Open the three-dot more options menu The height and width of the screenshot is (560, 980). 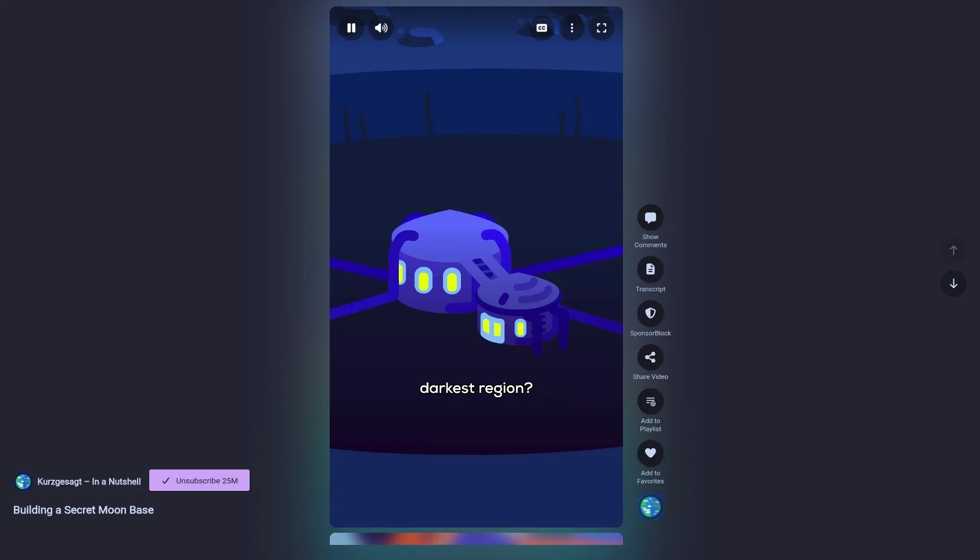point(572,28)
